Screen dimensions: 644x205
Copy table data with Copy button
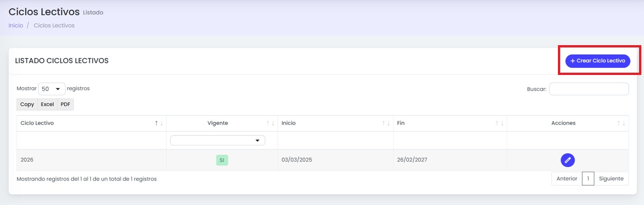[27, 104]
